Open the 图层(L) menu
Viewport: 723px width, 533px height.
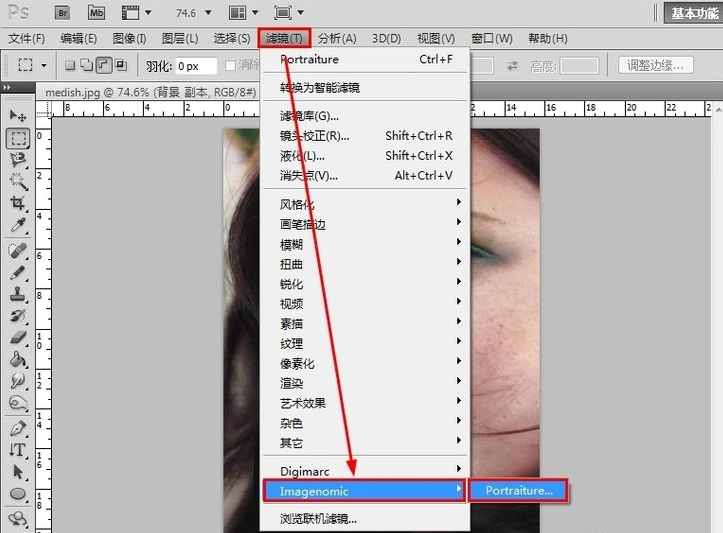[x=180, y=38]
